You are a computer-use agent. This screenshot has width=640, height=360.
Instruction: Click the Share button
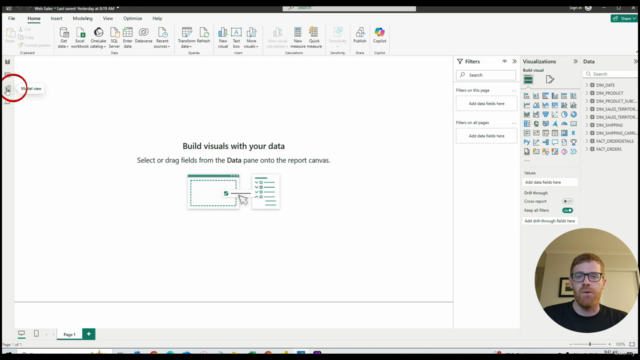(x=624, y=18)
